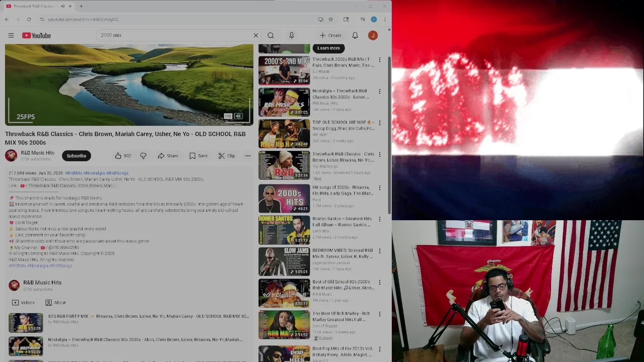
Task: Open the channel's Videos tab button
Action: 23,303
